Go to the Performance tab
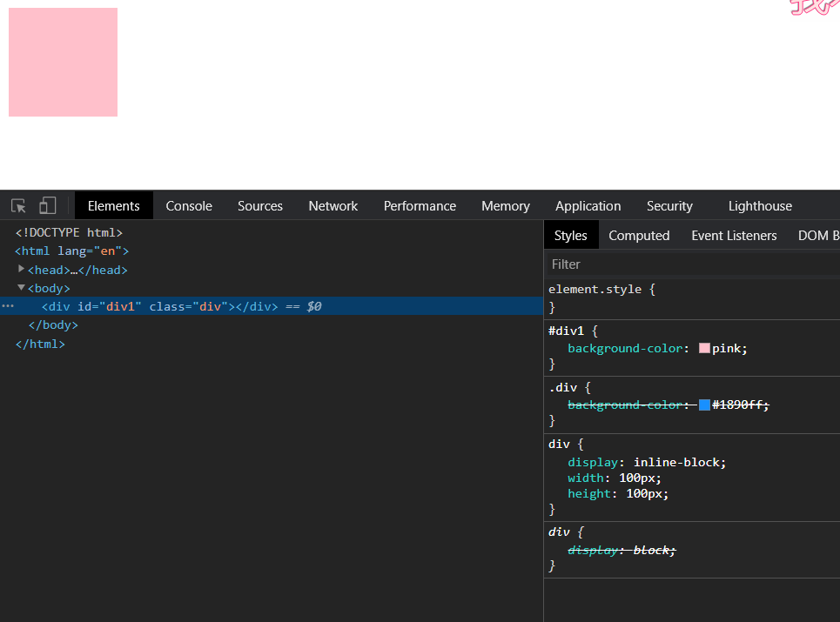Image resolution: width=840 pixels, height=622 pixels. click(420, 206)
